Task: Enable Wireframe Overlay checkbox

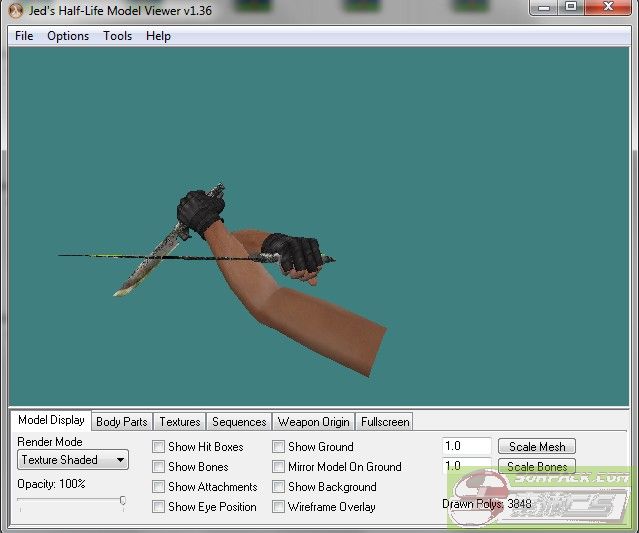Action: point(279,507)
